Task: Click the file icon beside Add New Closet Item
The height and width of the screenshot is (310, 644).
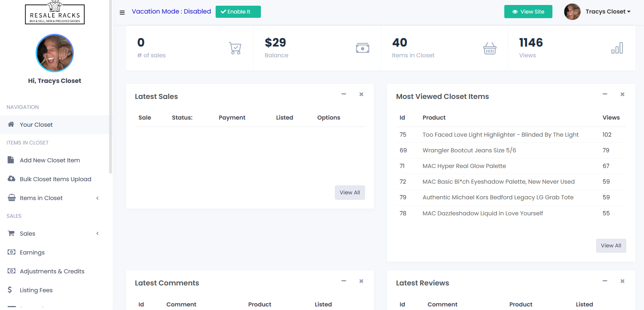Action: tap(11, 160)
